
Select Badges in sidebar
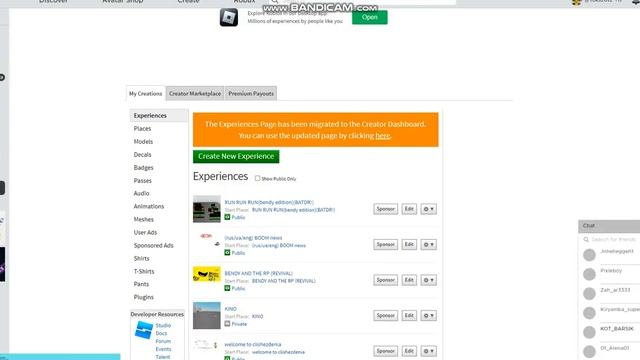point(144,168)
